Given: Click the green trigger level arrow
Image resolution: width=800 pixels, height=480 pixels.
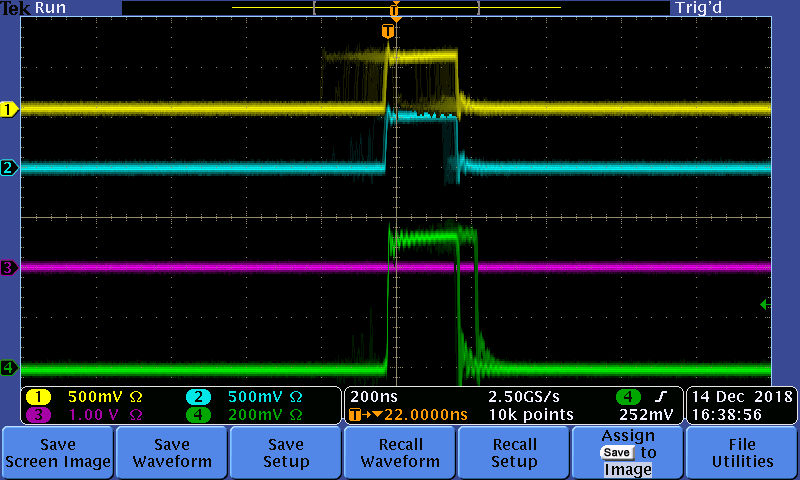Looking at the screenshot, I should tap(765, 304).
